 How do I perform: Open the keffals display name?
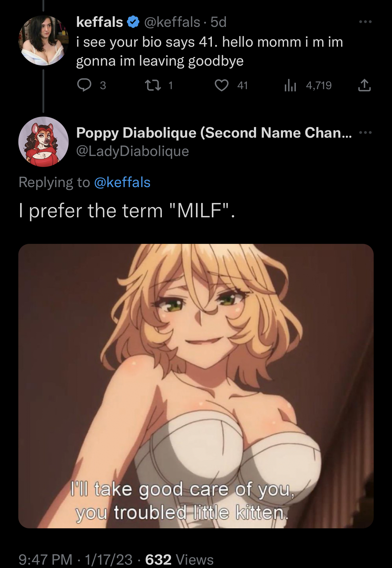click(100, 22)
